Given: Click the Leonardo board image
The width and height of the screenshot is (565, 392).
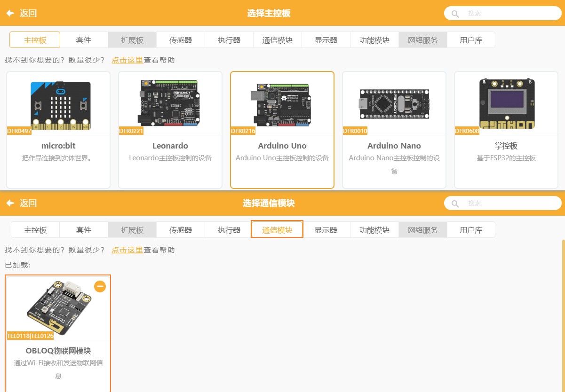Looking at the screenshot, I should tap(170, 103).
